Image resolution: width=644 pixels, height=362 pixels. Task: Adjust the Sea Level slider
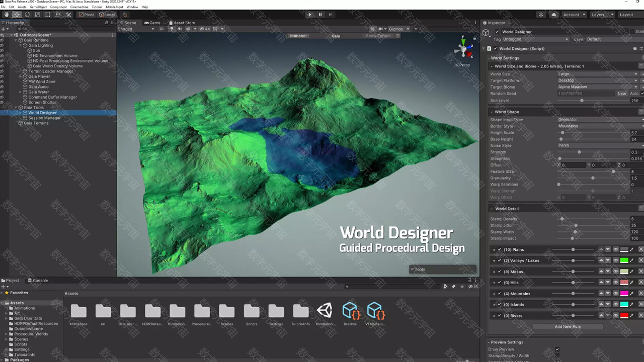click(593, 101)
